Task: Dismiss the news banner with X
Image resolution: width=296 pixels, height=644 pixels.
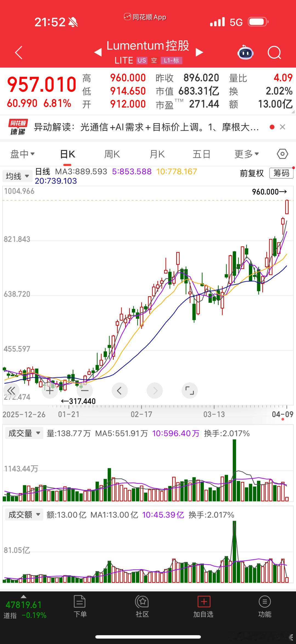Action: click(x=283, y=127)
